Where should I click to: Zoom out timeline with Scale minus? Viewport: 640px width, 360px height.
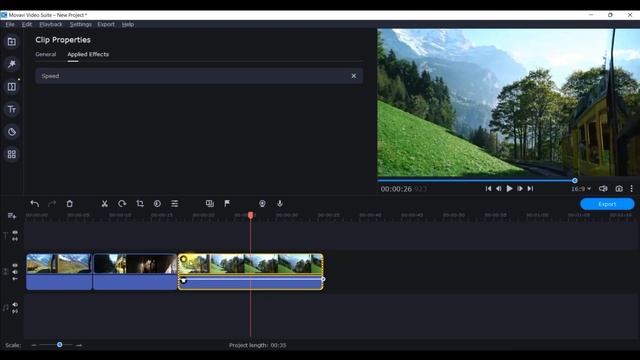[34, 345]
